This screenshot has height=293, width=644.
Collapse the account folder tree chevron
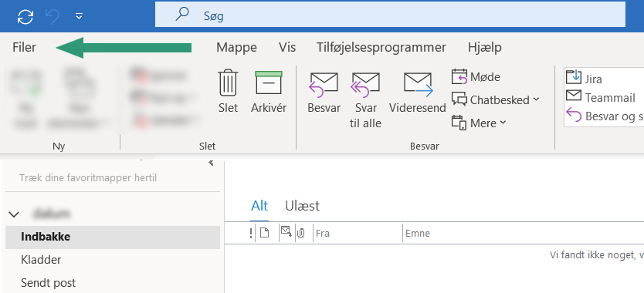[x=15, y=214]
